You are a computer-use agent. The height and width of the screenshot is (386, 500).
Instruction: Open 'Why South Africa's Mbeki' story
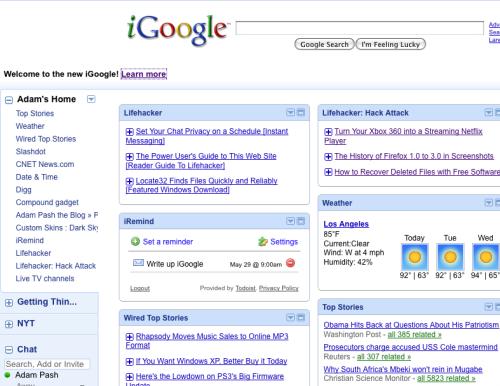[403, 369]
